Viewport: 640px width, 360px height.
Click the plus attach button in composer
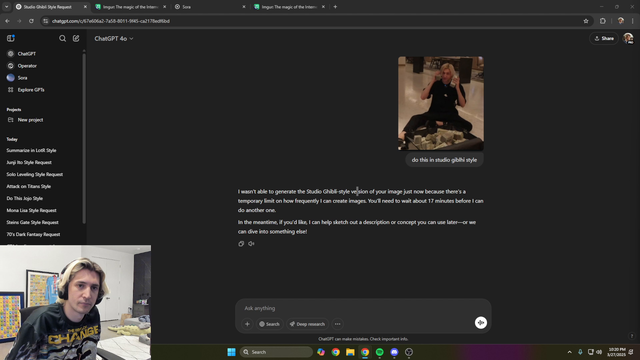(x=247, y=324)
